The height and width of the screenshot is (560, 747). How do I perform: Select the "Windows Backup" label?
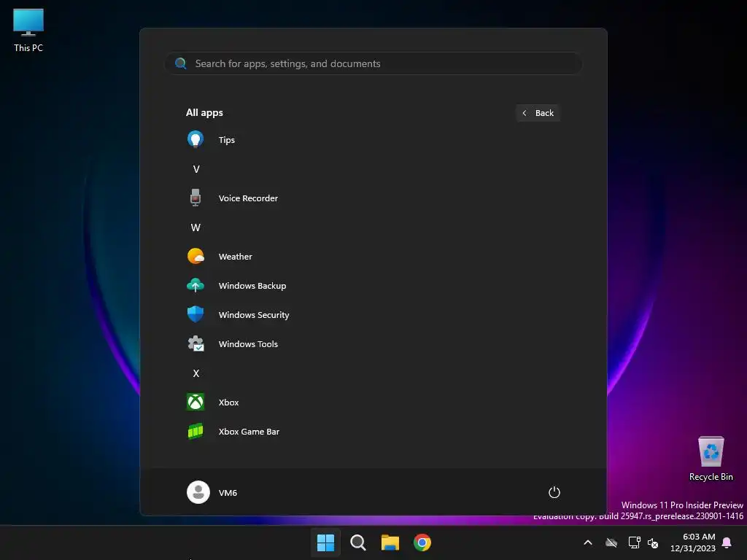(252, 286)
